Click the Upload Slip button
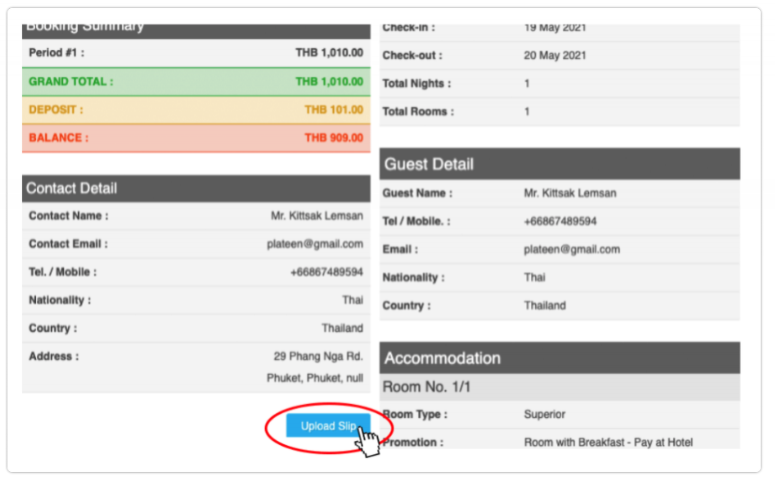The height and width of the screenshot is (481, 775). pos(328,426)
